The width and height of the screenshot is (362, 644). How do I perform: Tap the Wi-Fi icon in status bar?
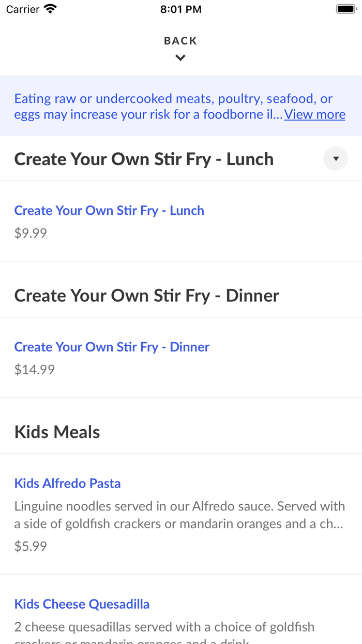(50, 9)
